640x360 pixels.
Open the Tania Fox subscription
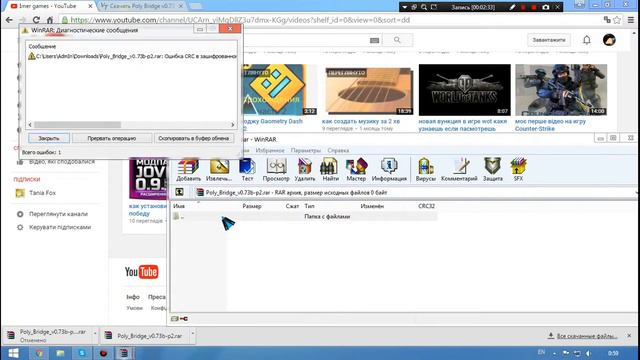(42, 193)
